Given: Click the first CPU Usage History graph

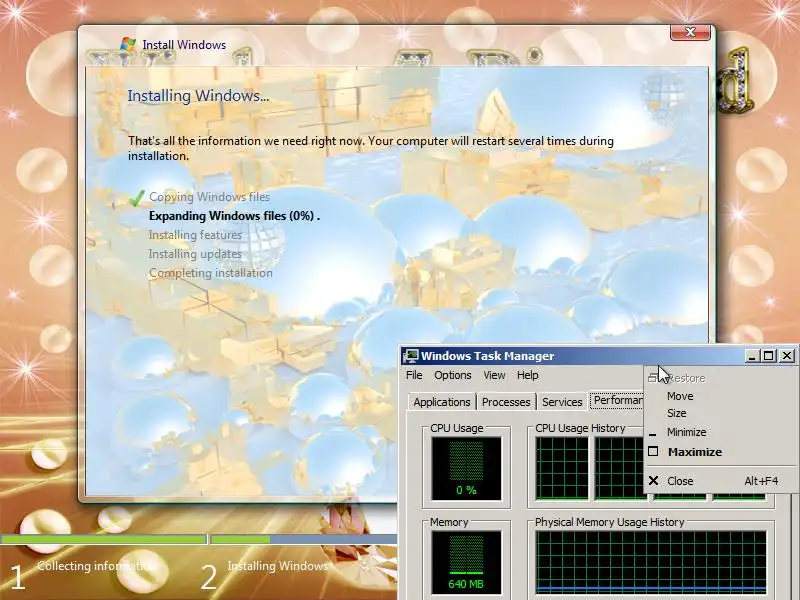Looking at the screenshot, I should pos(562,468).
